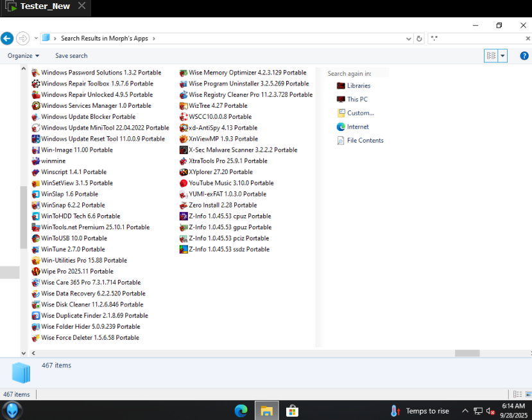Select Wise Registry Cleaner Pro 11.2.3.728

click(246, 95)
